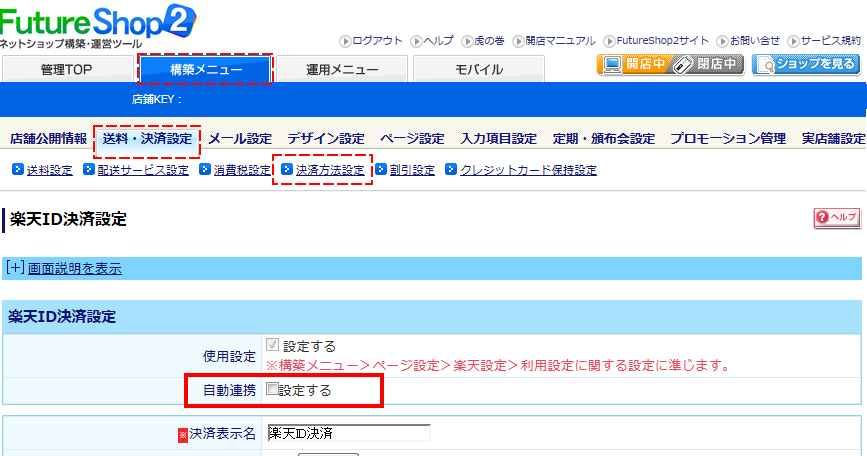867x456 pixels.
Task: Open the サービス規約 link
Action: point(831,41)
